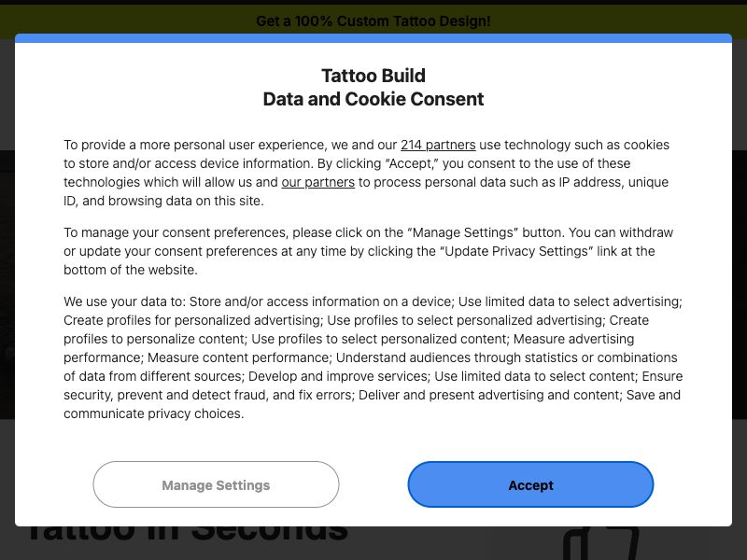This screenshot has height=560, width=747.
Task: Click the 'bottom of the website.' text line
Action: 130,270
